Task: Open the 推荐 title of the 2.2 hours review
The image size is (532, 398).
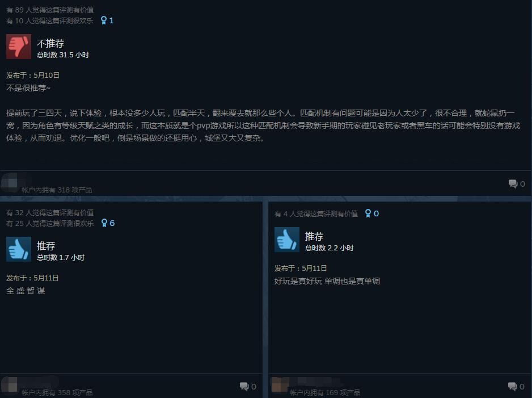Action: (314, 236)
